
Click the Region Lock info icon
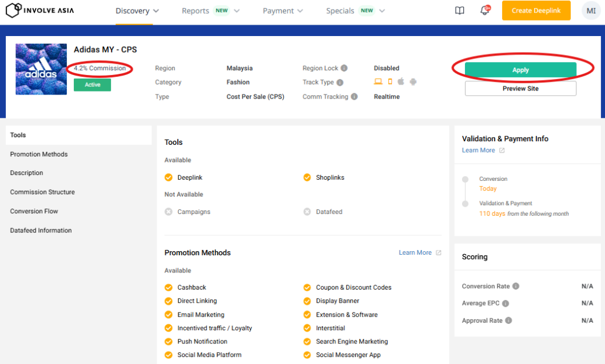(344, 68)
